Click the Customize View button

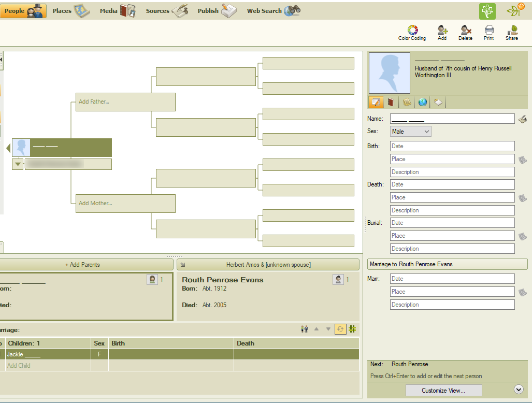443,390
